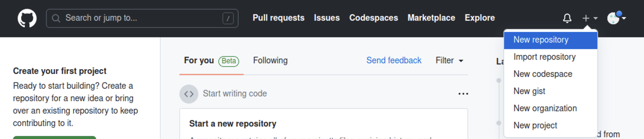644x139 pixels.
Task: Click the plus create-new icon
Action: pyautogui.click(x=586, y=18)
